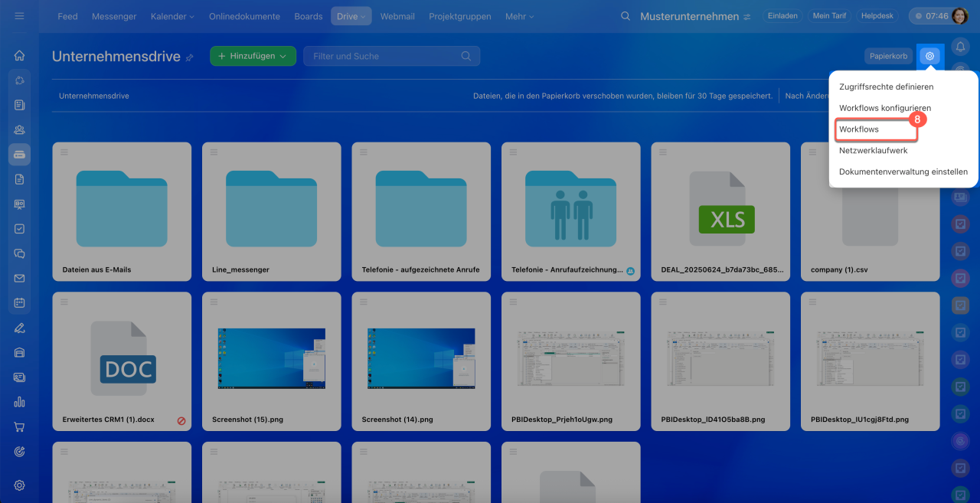Screen dimensions: 980x503
Task: Click the sliders icon next to Musterunternehmen
Action: click(x=747, y=17)
